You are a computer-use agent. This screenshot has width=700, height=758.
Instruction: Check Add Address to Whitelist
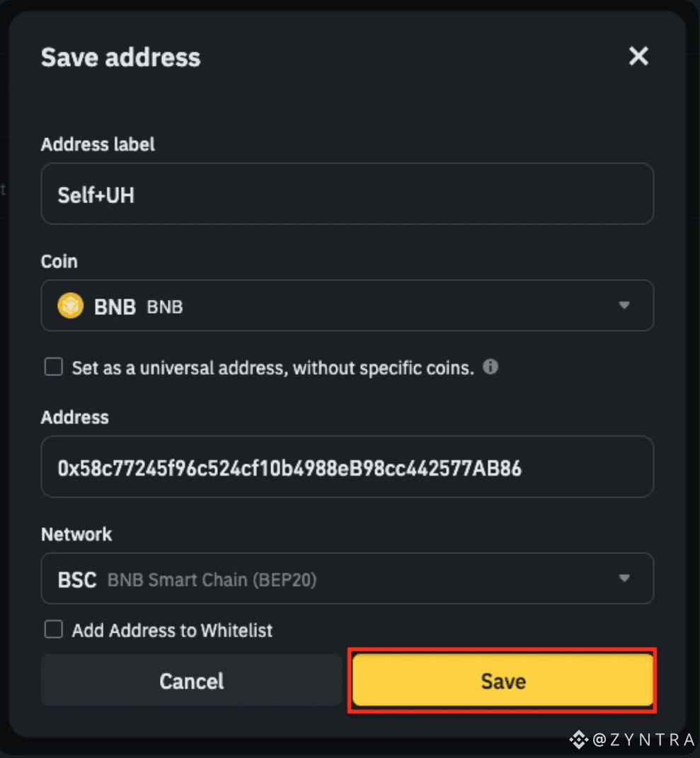point(53,629)
